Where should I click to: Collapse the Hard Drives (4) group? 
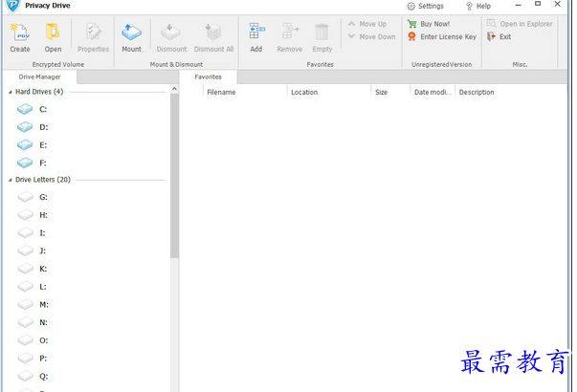coord(10,92)
